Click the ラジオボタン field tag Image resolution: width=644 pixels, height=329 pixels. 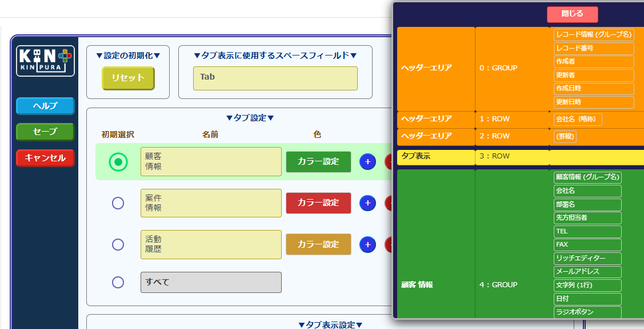(x=588, y=312)
